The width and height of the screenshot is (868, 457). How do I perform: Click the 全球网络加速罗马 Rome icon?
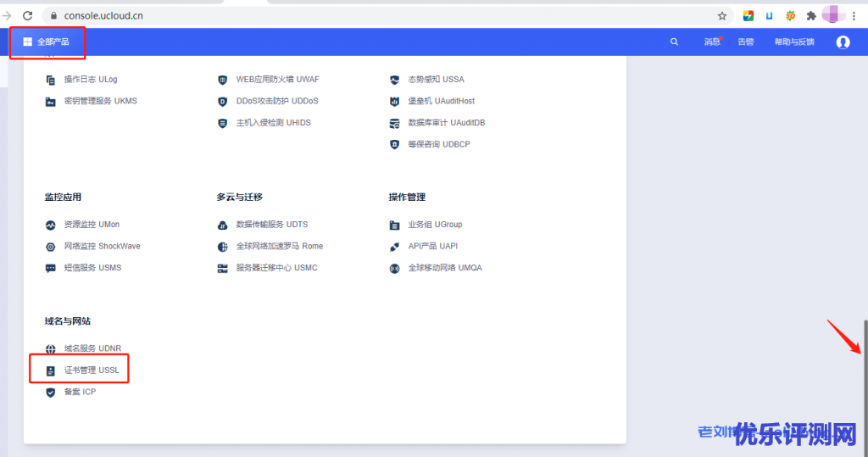(x=223, y=247)
